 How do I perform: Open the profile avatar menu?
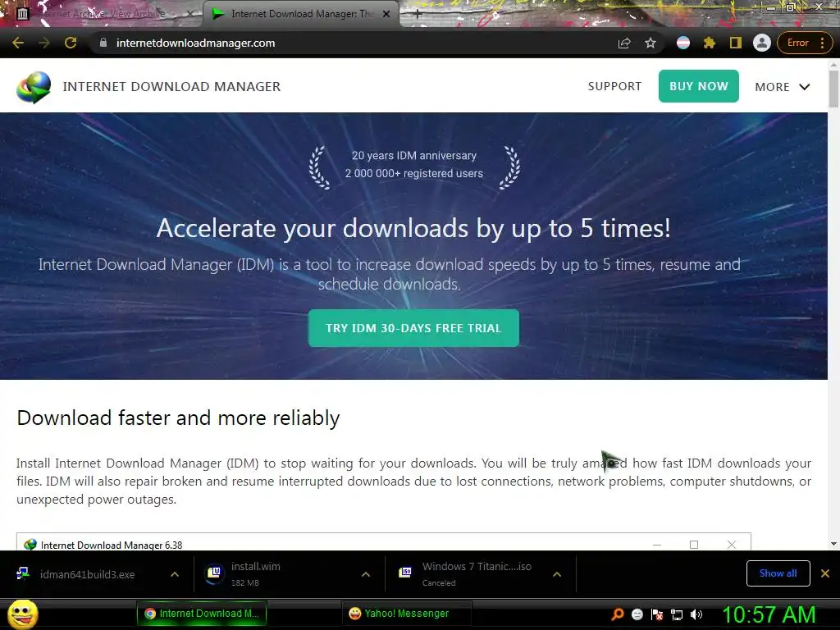762,43
